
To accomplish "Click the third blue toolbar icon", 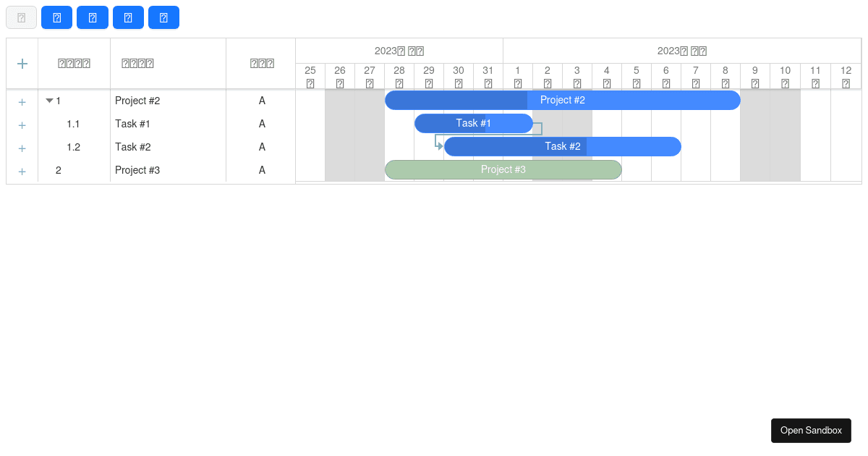I will [x=128, y=17].
